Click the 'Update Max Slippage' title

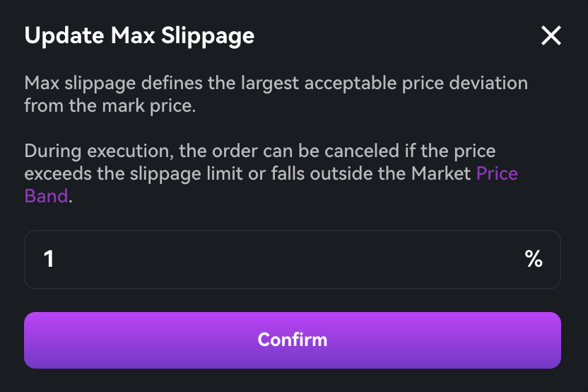(x=139, y=35)
